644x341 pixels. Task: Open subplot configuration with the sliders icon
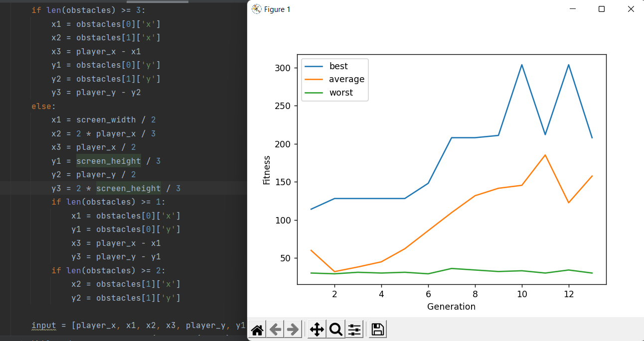point(354,329)
